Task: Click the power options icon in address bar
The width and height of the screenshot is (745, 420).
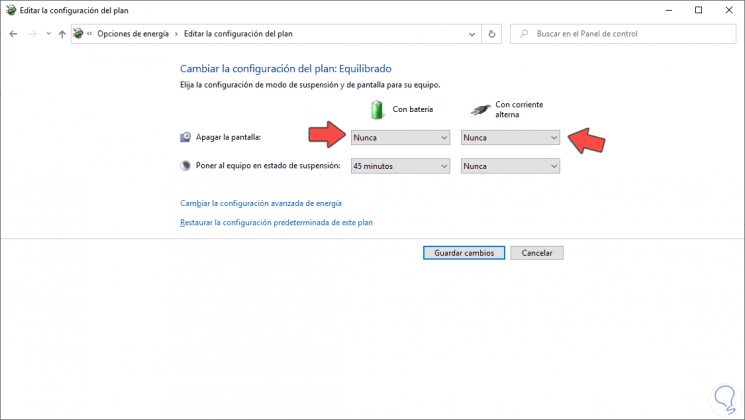Action: 78,33
